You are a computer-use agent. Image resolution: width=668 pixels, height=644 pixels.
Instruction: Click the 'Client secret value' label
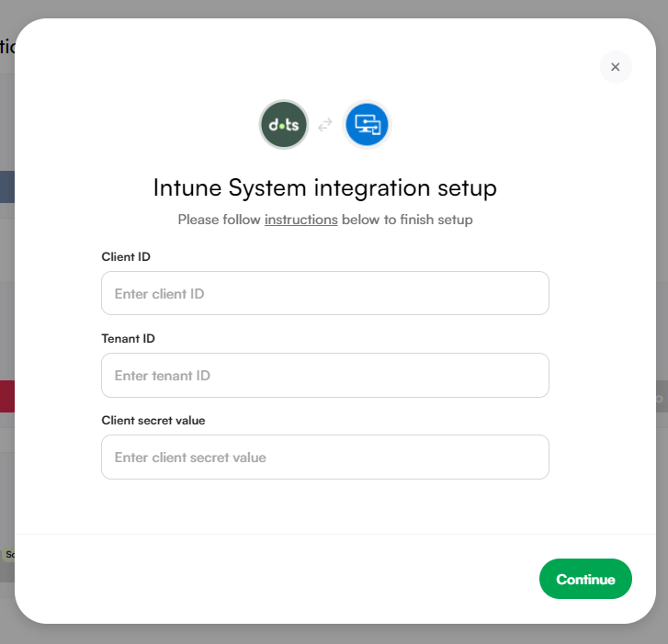[153, 421]
